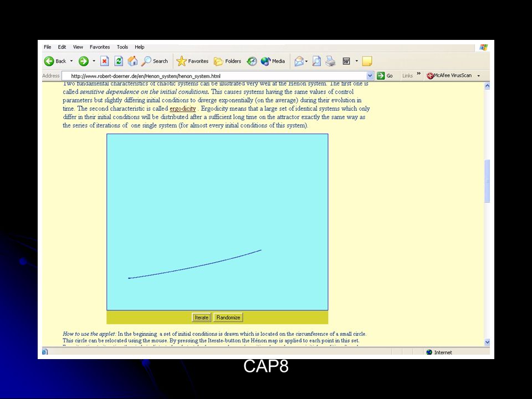This screenshot has height=399, width=532.
Task: Click the status bar page icon
Action: point(45,352)
